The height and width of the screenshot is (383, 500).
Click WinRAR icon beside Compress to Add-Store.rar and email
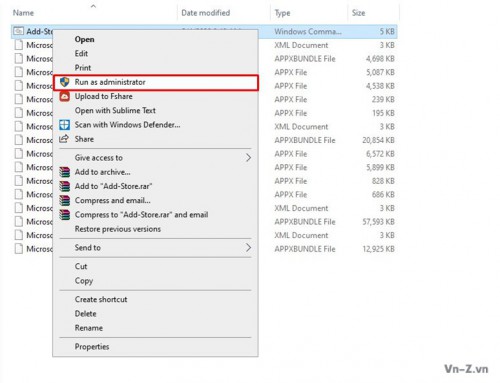pos(65,215)
